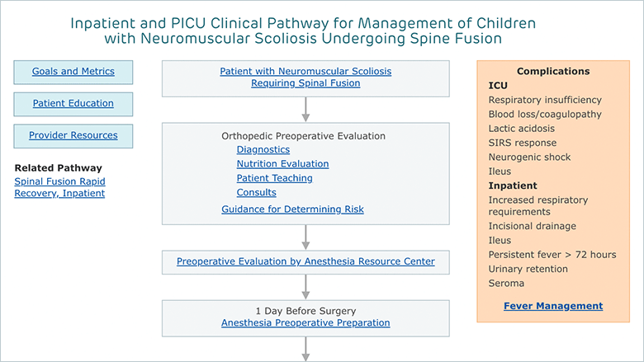Click Patient with Neuromuscular Scoliosis Requiring Spinal Fusion

[305, 77]
